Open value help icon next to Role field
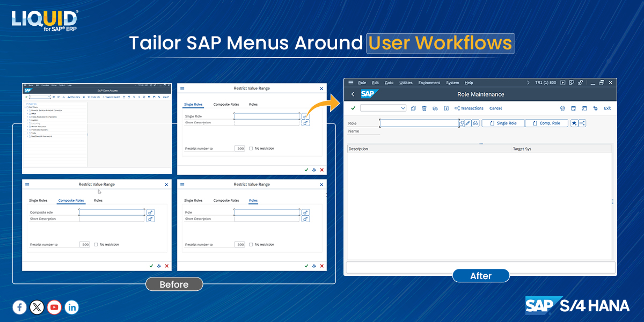 [462, 123]
